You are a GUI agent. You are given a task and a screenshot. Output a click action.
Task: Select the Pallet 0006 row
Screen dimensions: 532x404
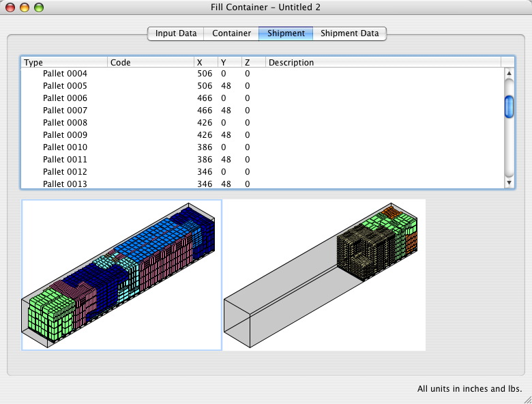pos(263,98)
